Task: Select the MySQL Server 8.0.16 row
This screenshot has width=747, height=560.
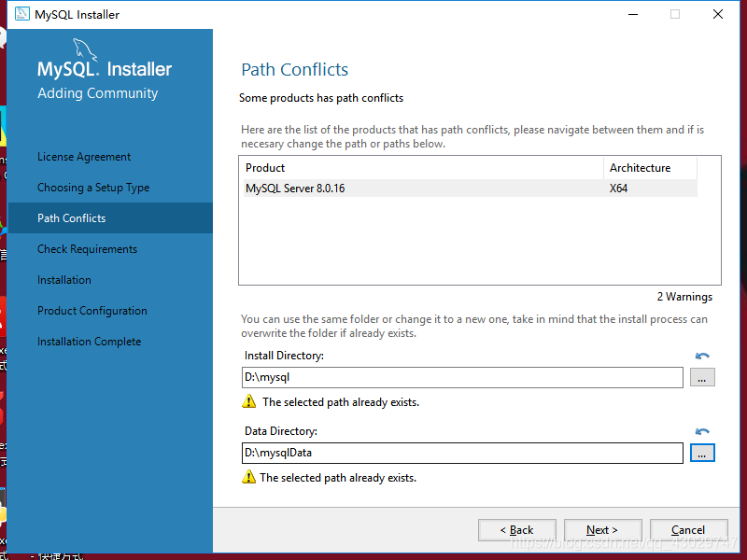Action: [x=471, y=189]
